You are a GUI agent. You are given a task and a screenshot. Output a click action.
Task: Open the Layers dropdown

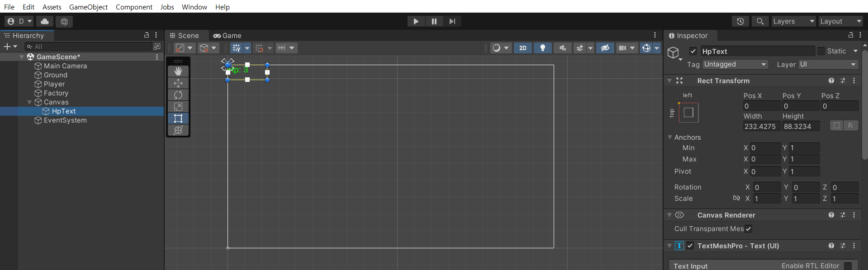(793, 21)
